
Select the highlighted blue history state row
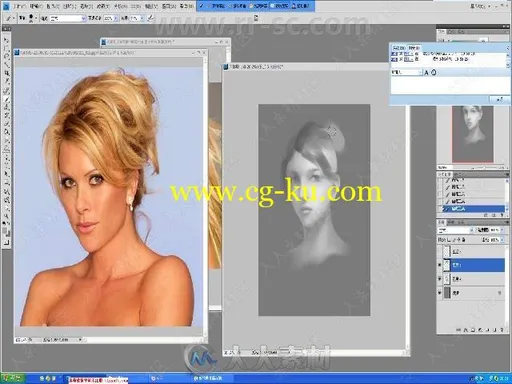(473, 209)
